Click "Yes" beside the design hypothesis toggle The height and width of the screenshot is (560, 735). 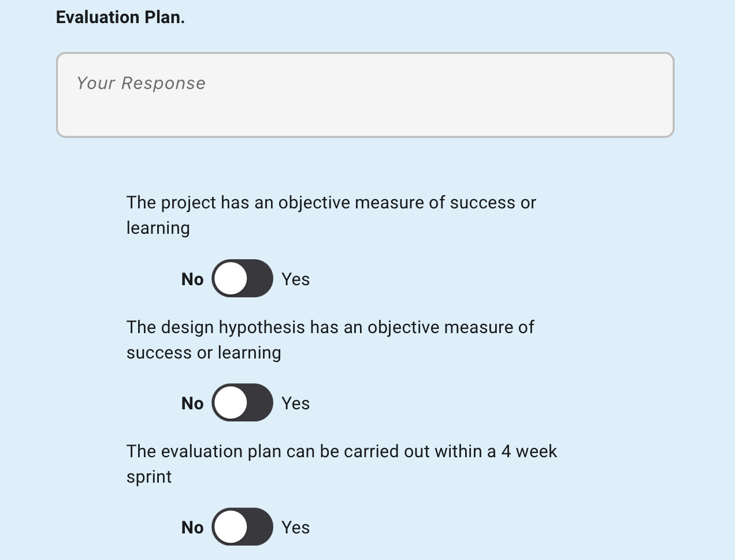295,404
